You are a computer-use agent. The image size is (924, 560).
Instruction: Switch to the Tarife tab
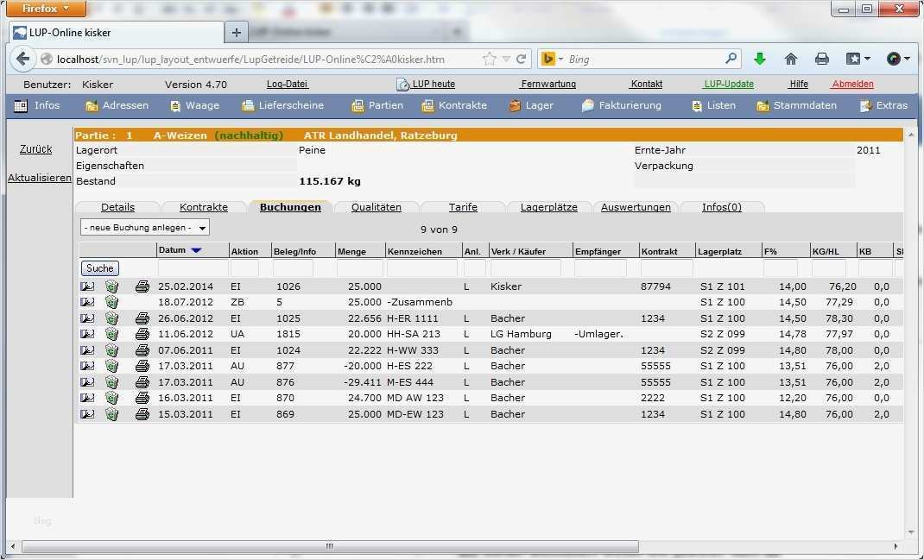point(463,207)
